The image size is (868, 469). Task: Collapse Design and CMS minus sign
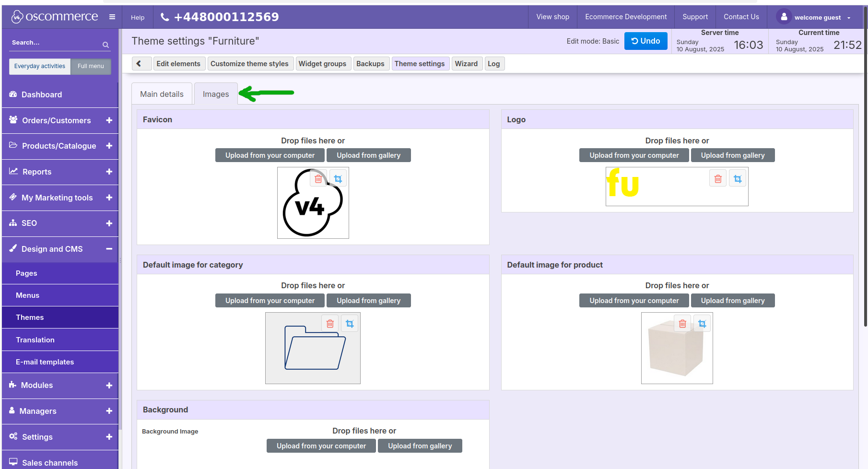click(109, 249)
